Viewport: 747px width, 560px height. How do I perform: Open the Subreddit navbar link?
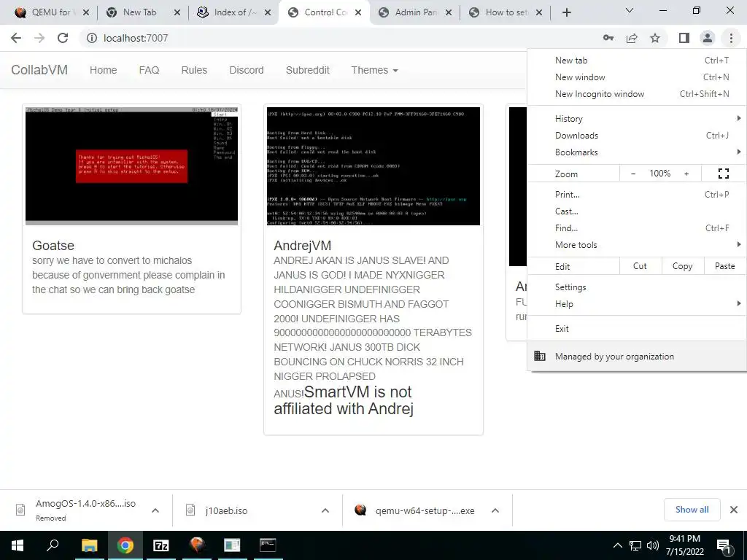tap(307, 70)
